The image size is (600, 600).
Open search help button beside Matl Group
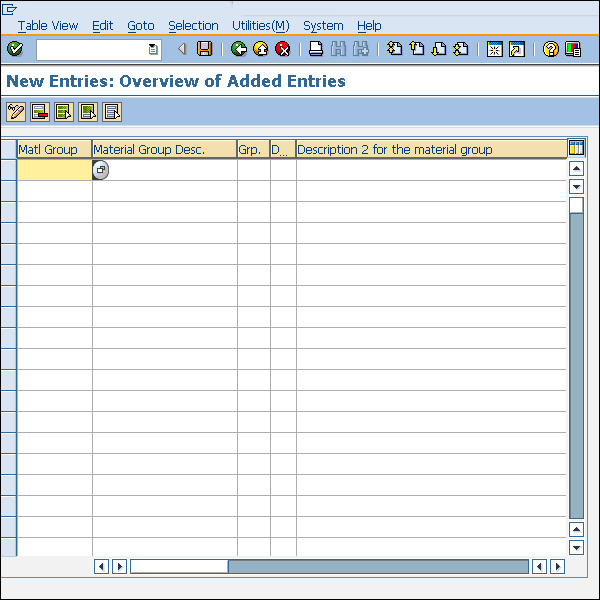point(101,170)
